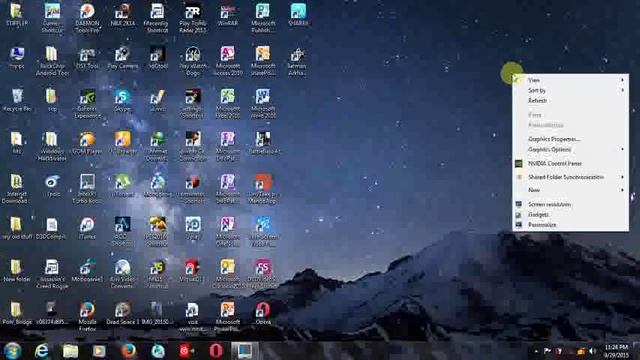Select the Dead Space 3 shortcut

tap(122, 313)
